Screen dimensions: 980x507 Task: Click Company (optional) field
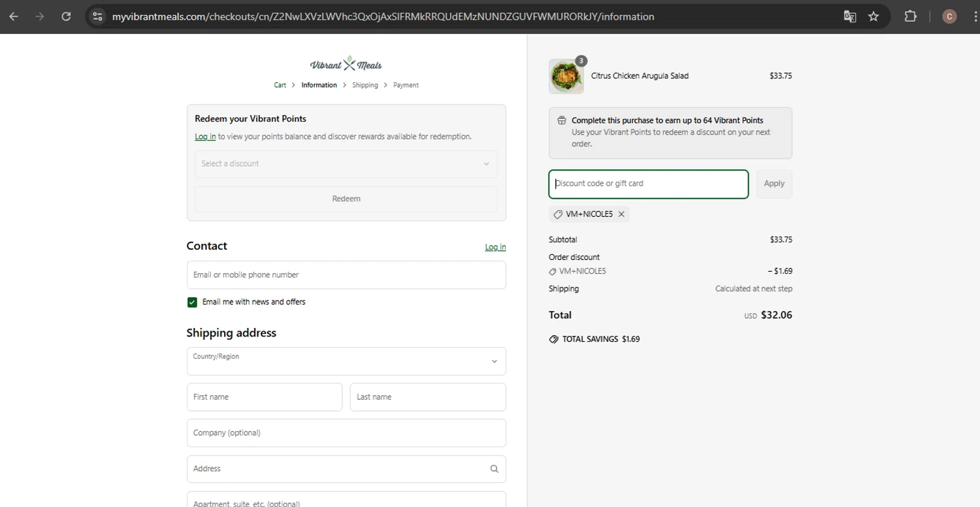point(346,433)
